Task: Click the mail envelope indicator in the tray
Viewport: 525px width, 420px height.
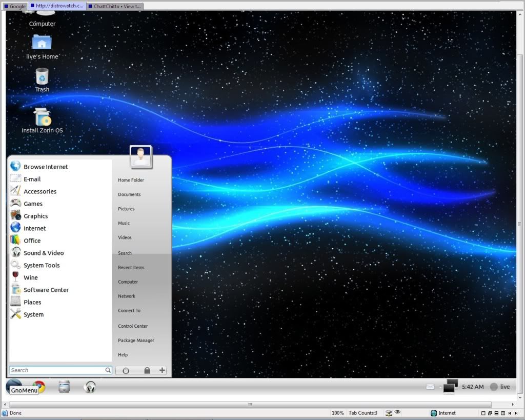Action: pyautogui.click(x=430, y=387)
